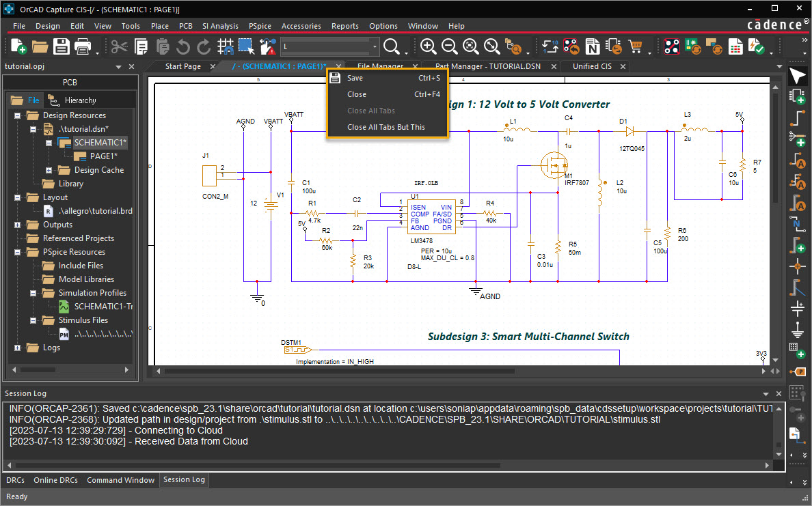Open the Command Window tab
This screenshot has height=506, width=812.
[x=120, y=480]
